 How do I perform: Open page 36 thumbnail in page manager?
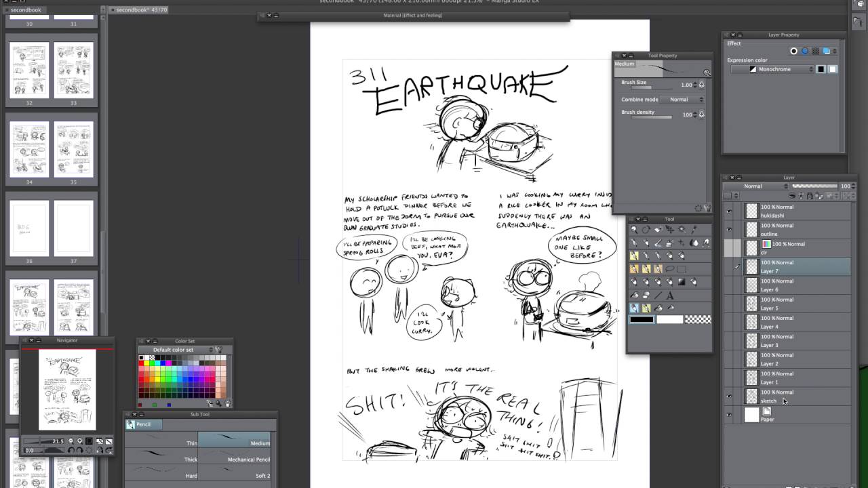pyautogui.click(x=29, y=228)
